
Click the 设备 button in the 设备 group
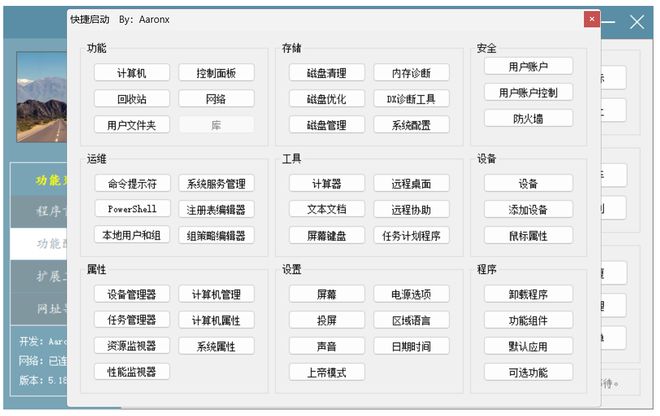point(528,184)
